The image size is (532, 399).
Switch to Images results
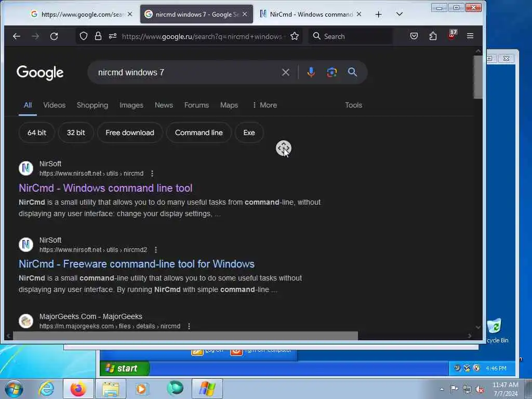[x=131, y=105]
